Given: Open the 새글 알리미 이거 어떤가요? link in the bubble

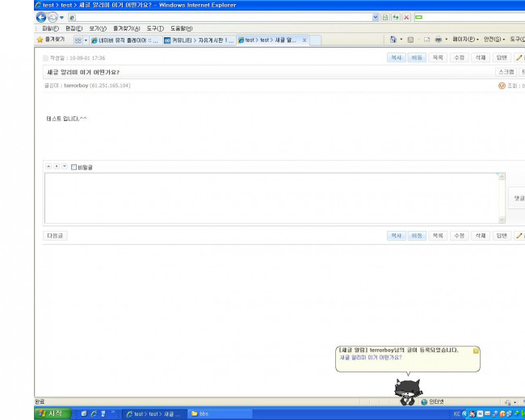Looking at the screenshot, I should [371, 357].
